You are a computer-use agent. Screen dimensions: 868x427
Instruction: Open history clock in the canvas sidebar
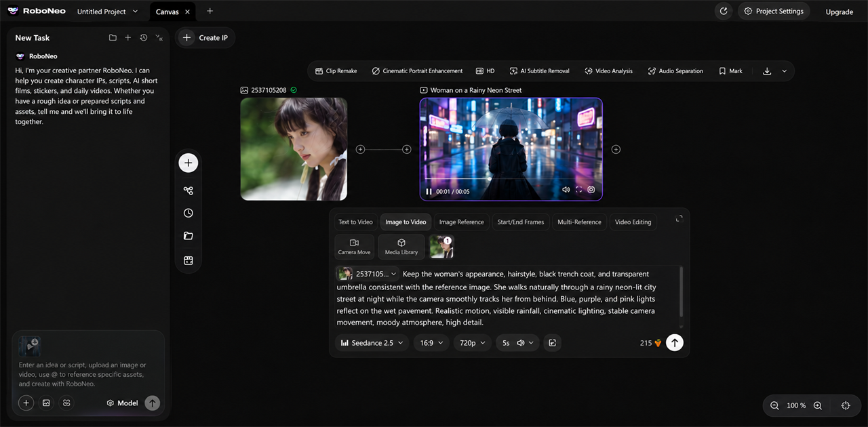[189, 213]
